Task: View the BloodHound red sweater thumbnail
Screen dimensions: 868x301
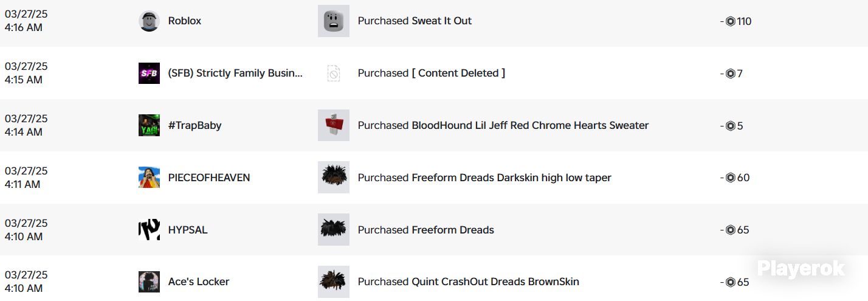Action: click(x=334, y=125)
